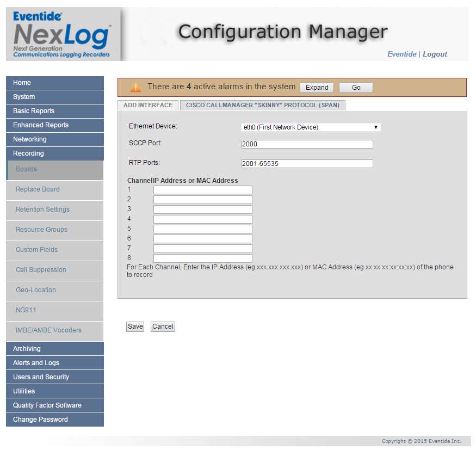Expand the Archiving menu section

coord(54,349)
